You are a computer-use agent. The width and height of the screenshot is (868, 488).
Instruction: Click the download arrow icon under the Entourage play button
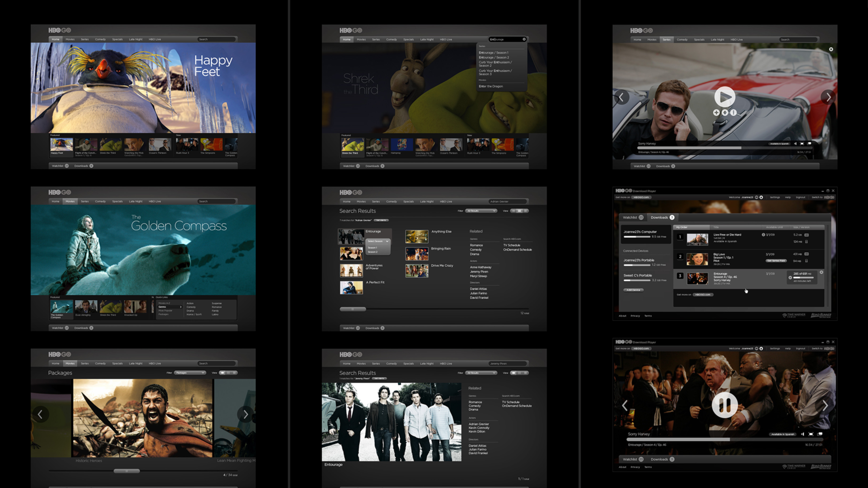[x=725, y=112]
